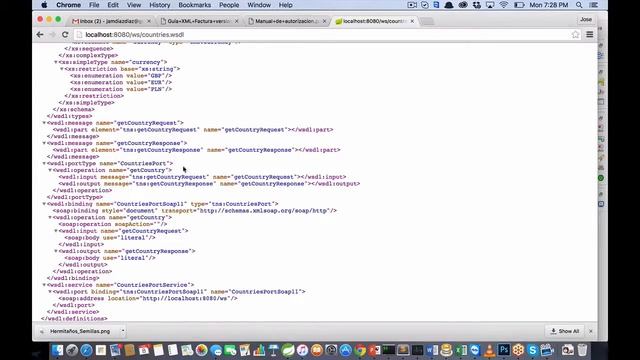The image size is (640, 360).
Task: Collapse the wsdl:binding CountriesPortSoap11 node
Action: click(x=44, y=204)
